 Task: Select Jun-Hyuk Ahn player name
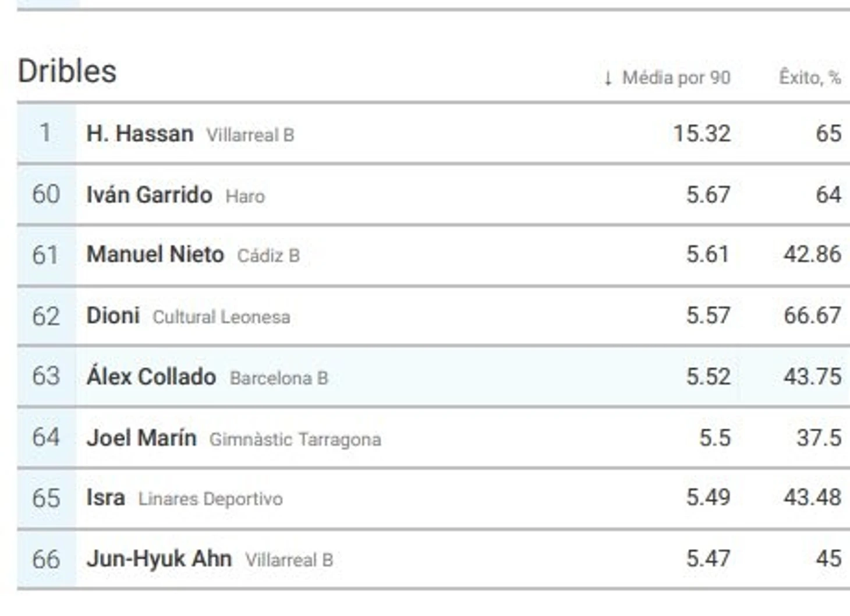[159, 559]
